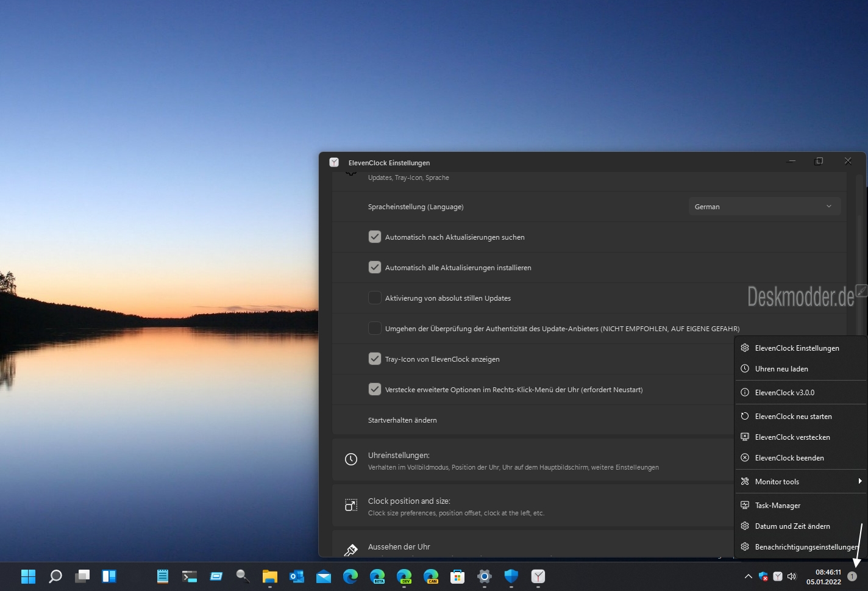Choose 'Datum und Zeit ändern'
Image resolution: width=868 pixels, height=591 pixels.
[800, 526]
